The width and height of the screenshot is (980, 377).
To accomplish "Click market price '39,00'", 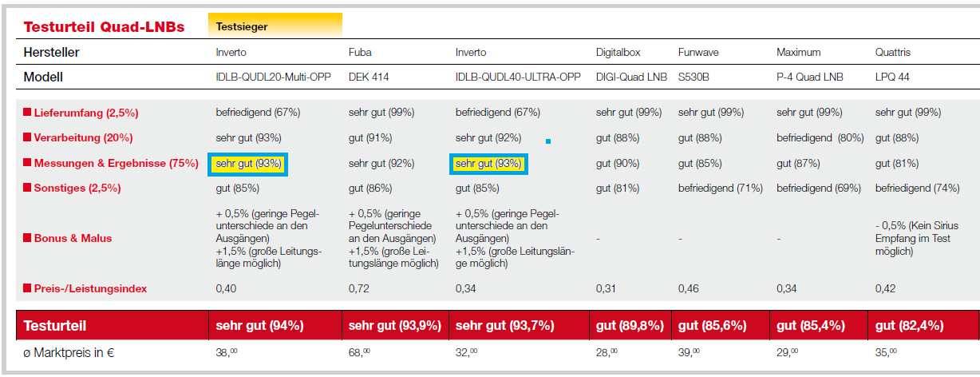I will [x=690, y=352].
